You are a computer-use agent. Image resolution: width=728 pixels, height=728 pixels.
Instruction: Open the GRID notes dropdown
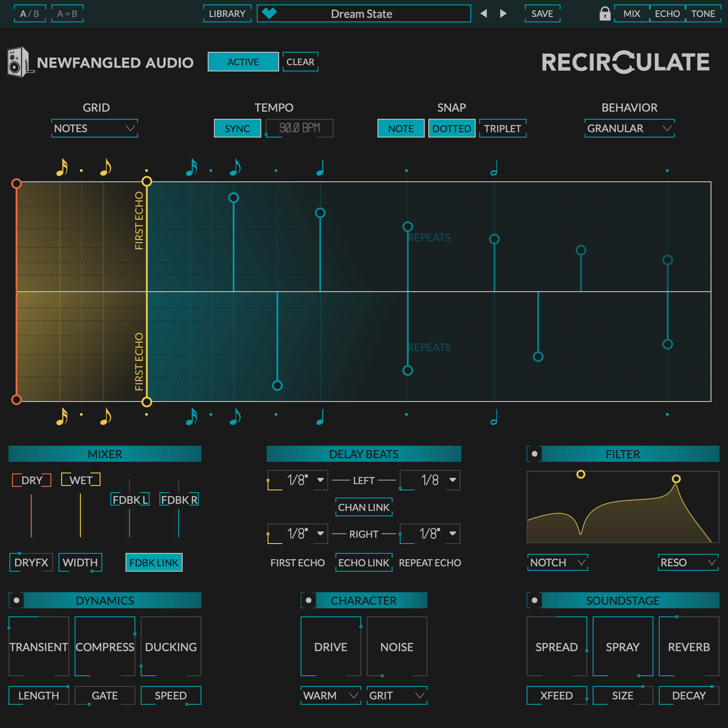coord(94,128)
